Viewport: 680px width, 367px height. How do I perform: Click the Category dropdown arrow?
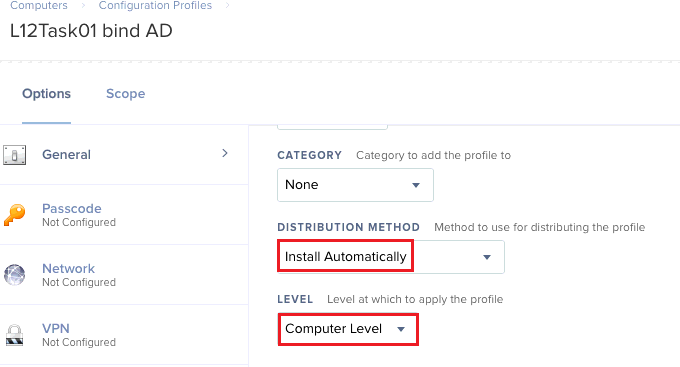pos(416,185)
